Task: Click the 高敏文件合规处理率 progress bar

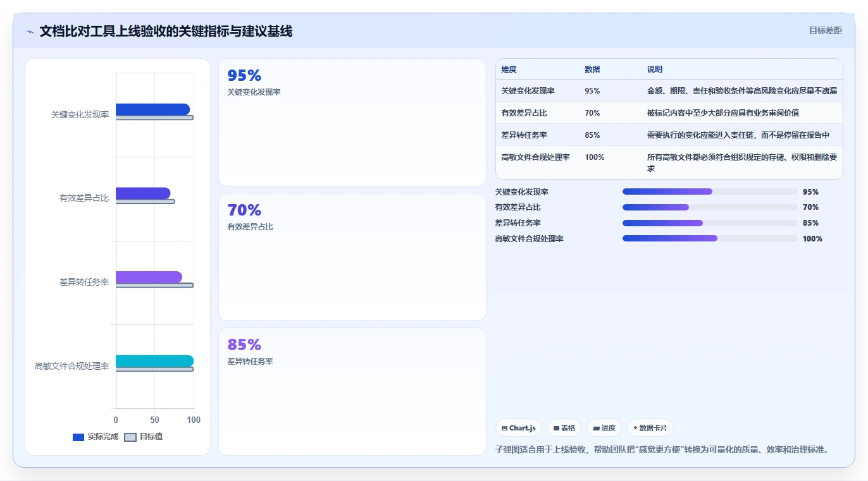Action: tap(710, 238)
